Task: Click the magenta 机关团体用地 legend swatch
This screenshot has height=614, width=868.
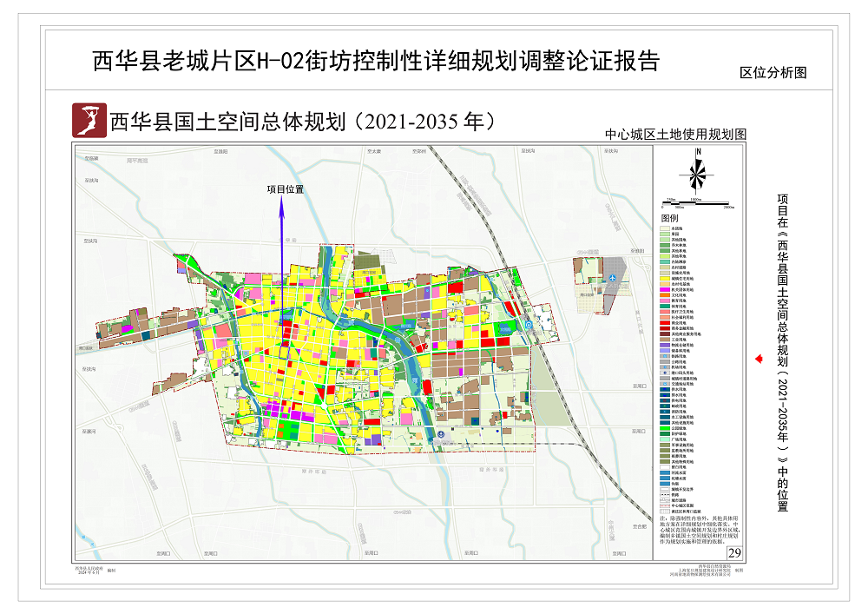Action: coord(665,289)
